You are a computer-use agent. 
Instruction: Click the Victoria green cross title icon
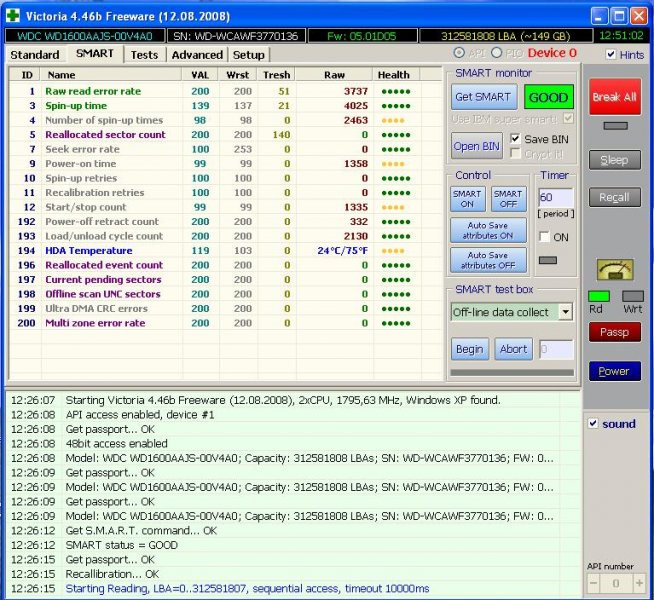tap(12, 16)
